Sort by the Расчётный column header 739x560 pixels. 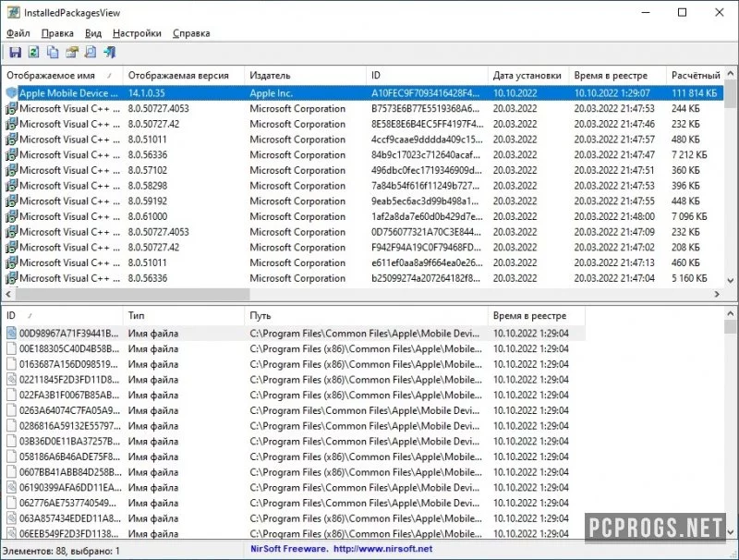point(696,76)
